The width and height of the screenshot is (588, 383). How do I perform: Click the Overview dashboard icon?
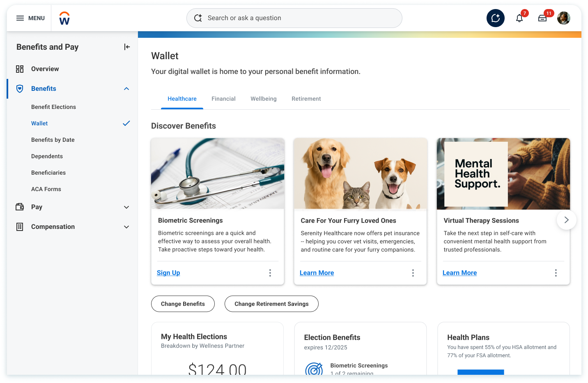coord(20,69)
